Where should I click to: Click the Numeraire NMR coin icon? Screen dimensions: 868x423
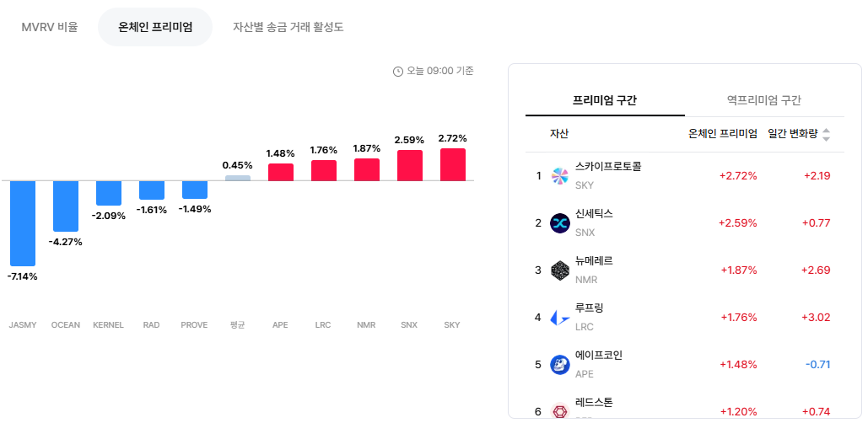click(559, 270)
